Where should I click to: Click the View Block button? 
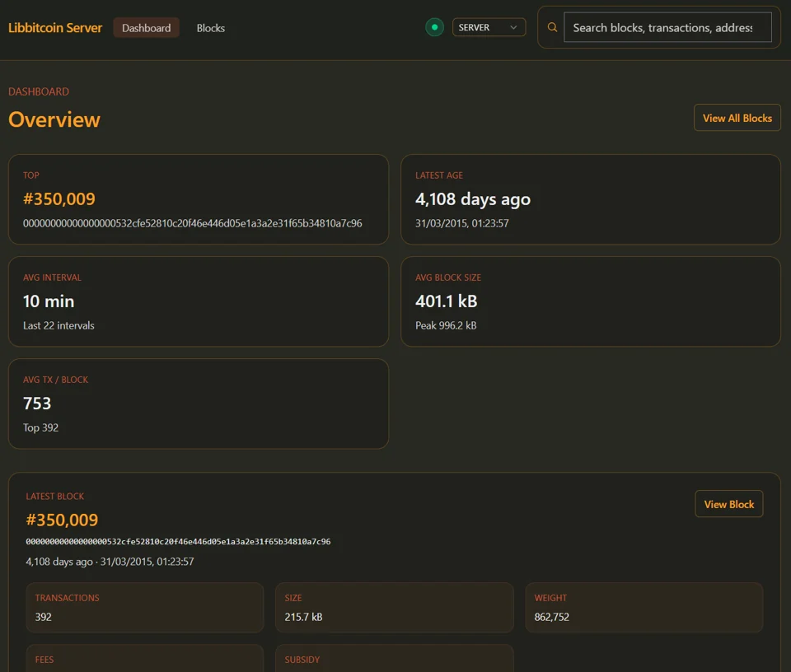(x=729, y=504)
